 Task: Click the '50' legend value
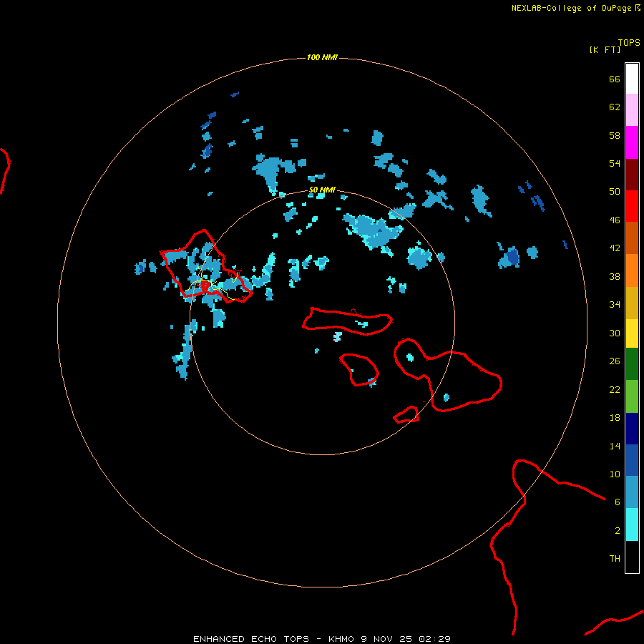click(x=615, y=192)
